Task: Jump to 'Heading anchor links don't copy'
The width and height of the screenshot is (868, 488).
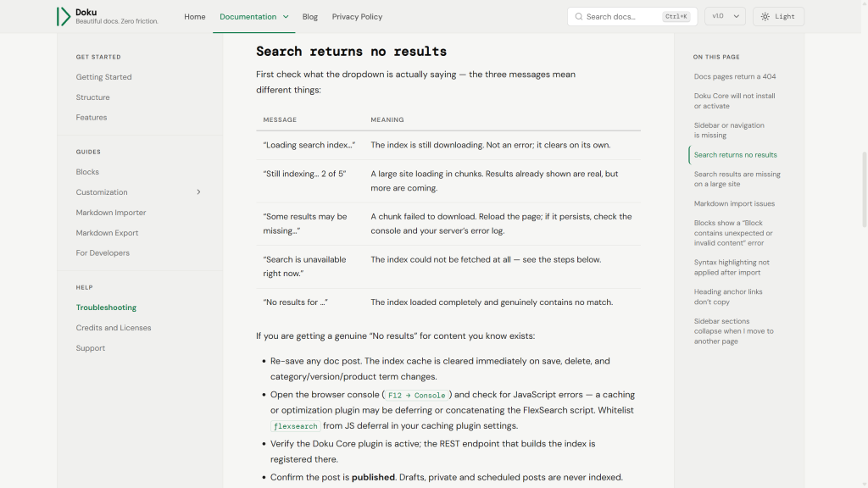Action: [x=728, y=297]
